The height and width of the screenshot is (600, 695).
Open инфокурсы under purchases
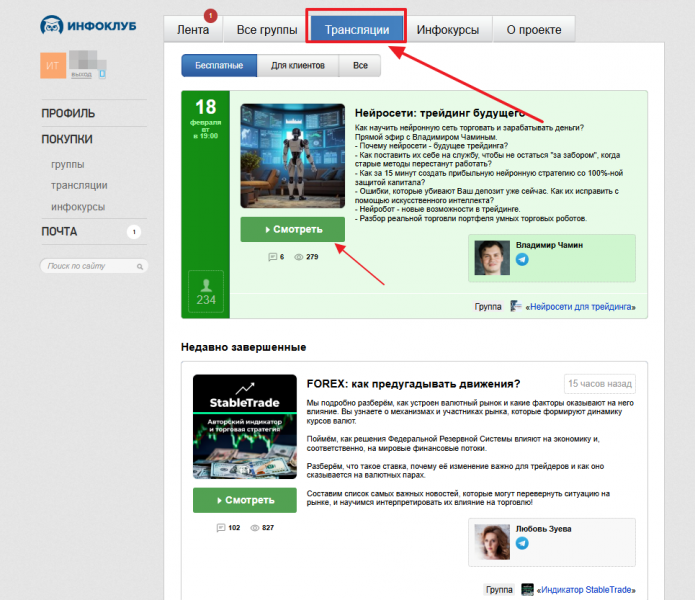78,207
